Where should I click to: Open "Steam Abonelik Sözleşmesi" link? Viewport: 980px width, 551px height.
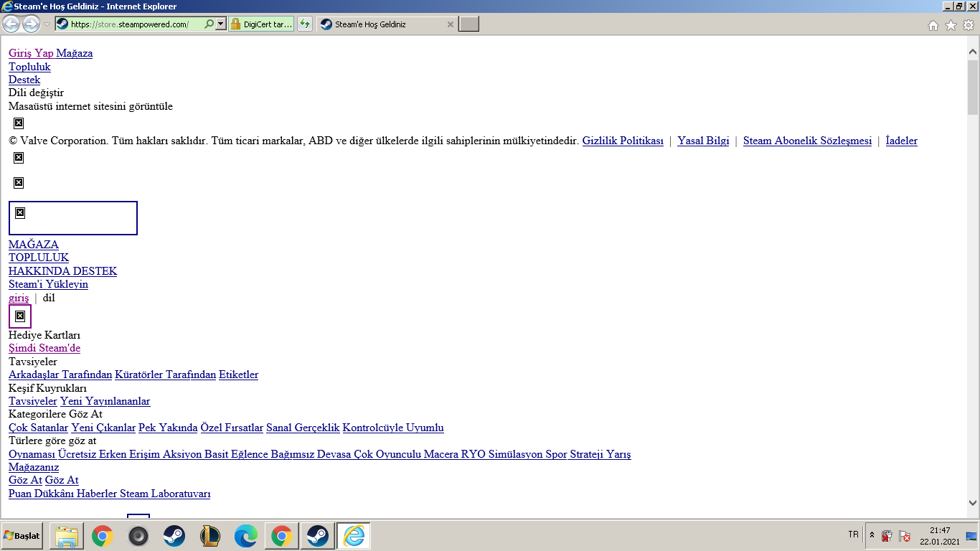[807, 141]
